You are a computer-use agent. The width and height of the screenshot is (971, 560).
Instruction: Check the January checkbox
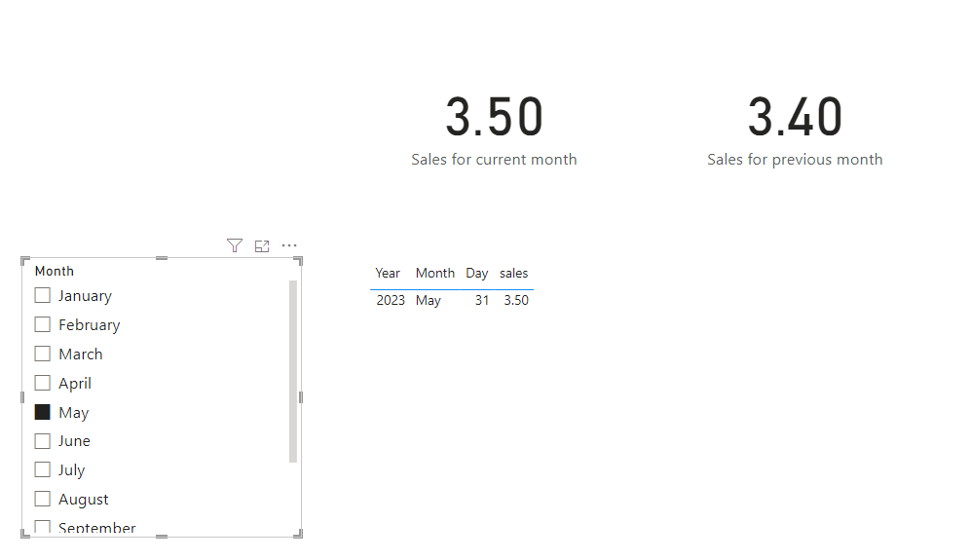point(42,295)
